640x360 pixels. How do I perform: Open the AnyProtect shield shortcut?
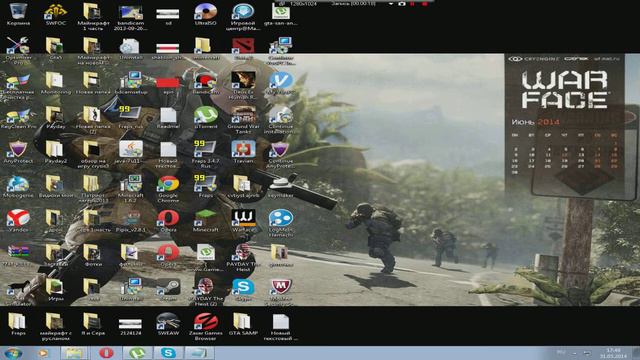coord(18,152)
